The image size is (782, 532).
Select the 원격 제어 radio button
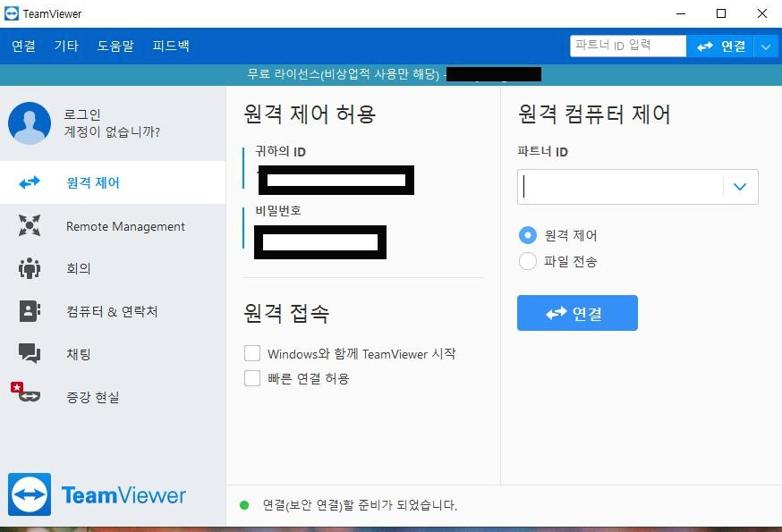(528, 235)
